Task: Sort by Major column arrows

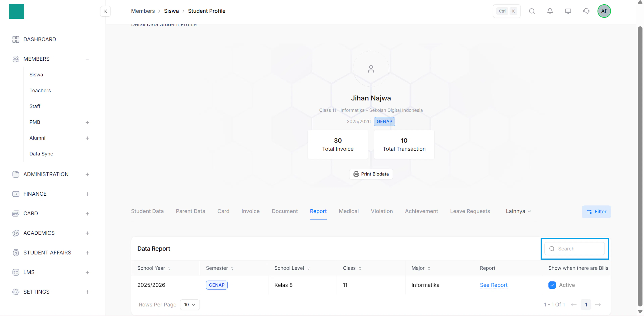Action: 429,268
